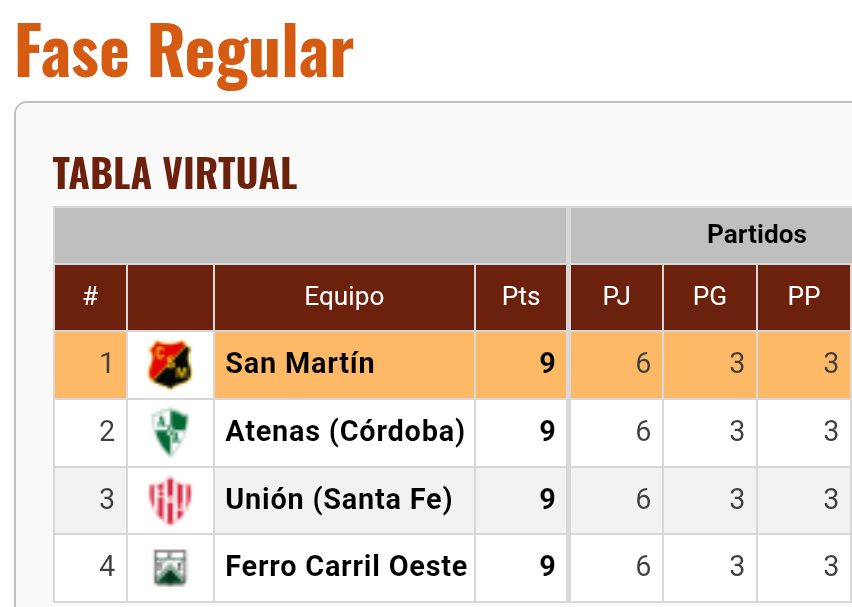Select Ferro Carril Oeste's position number 4

(107, 566)
